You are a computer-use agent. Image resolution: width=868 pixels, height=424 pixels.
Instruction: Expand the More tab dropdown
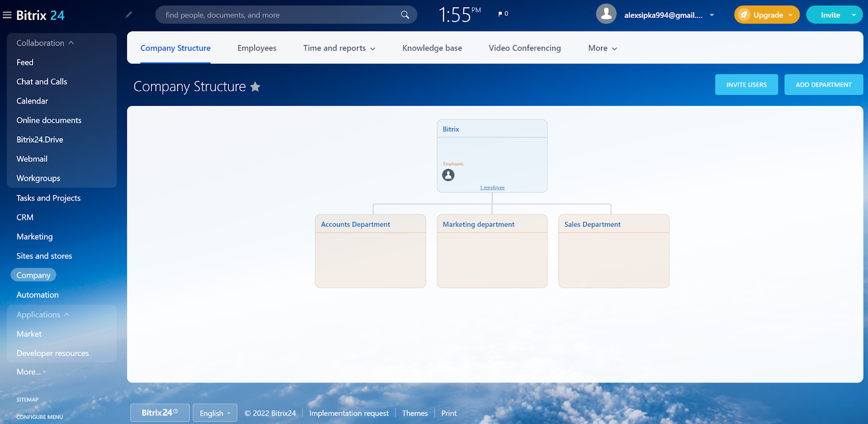click(602, 48)
